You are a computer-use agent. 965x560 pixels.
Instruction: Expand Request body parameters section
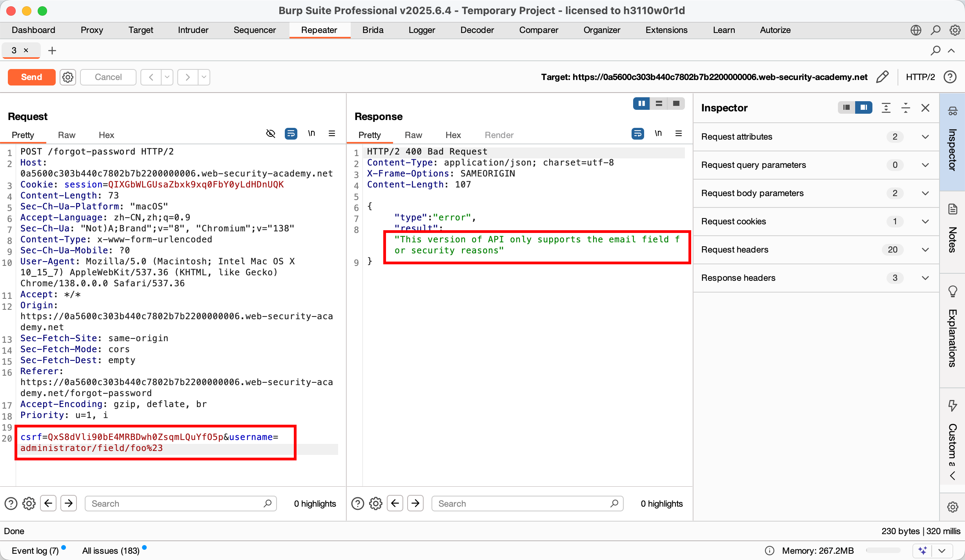click(x=925, y=193)
